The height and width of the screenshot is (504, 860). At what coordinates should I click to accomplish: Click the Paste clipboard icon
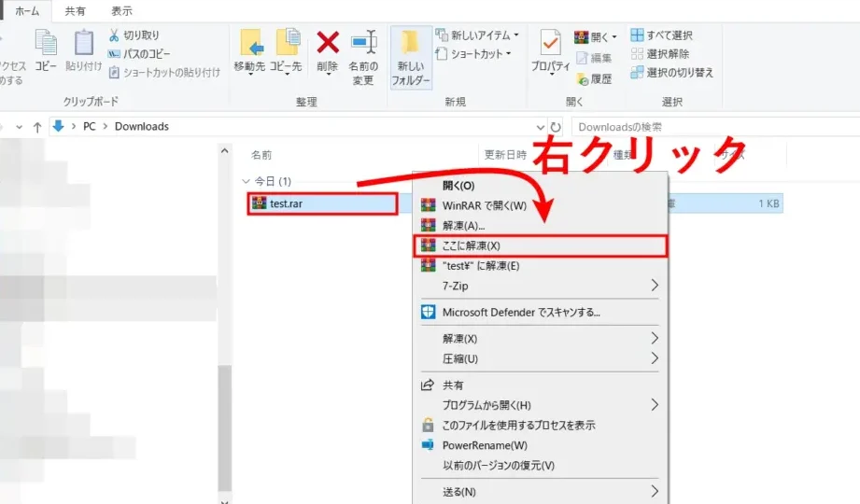pyautogui.click(x=84, y=44)
